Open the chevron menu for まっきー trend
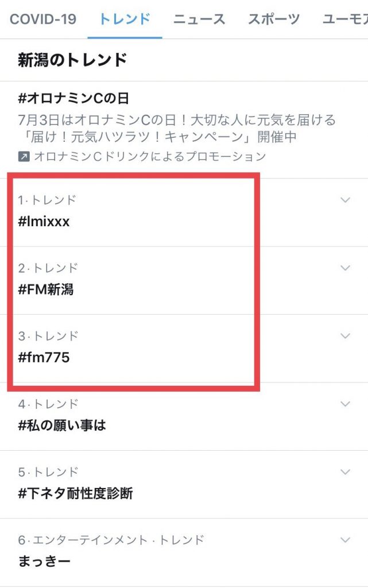This screenshot has height=588, width=368. pyautogui.click(x=345, y=540)
